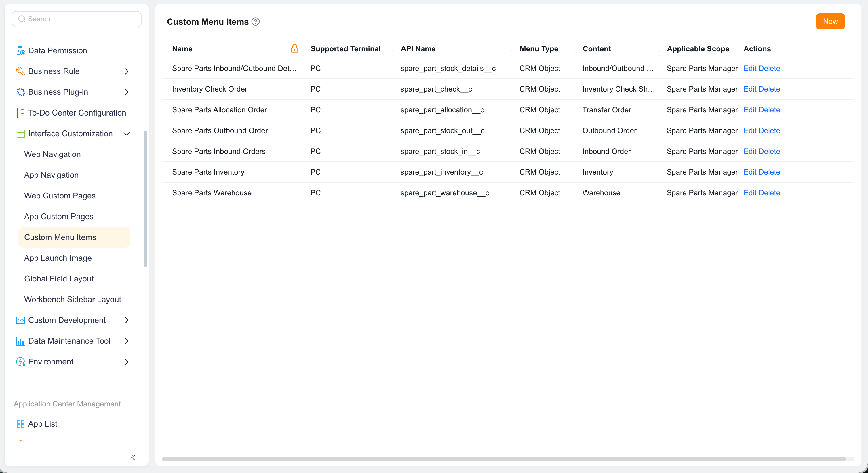Screen dimensions: 868x473
Task: Delete Spare Parts Inbound Orders row
Action: tap(769, 151)
